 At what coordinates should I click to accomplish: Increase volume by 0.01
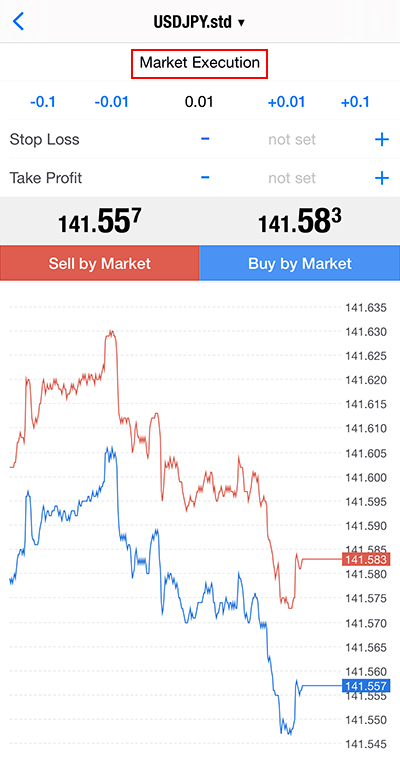pyautogui.click(x=286, y=102)
